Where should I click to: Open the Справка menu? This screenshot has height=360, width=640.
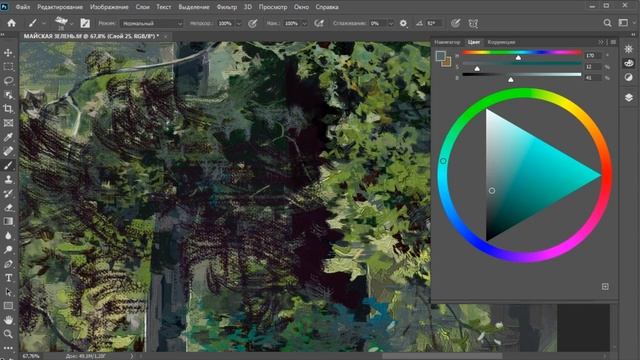point(327,7)
